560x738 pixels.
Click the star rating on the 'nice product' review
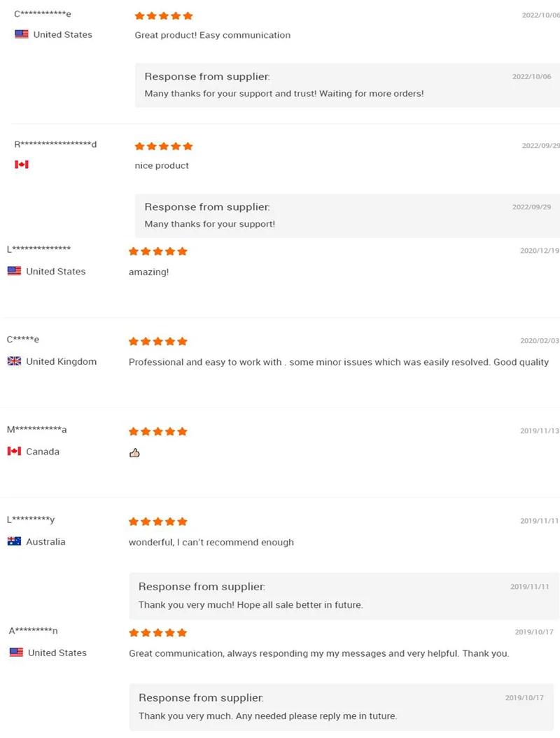[163, 146]
